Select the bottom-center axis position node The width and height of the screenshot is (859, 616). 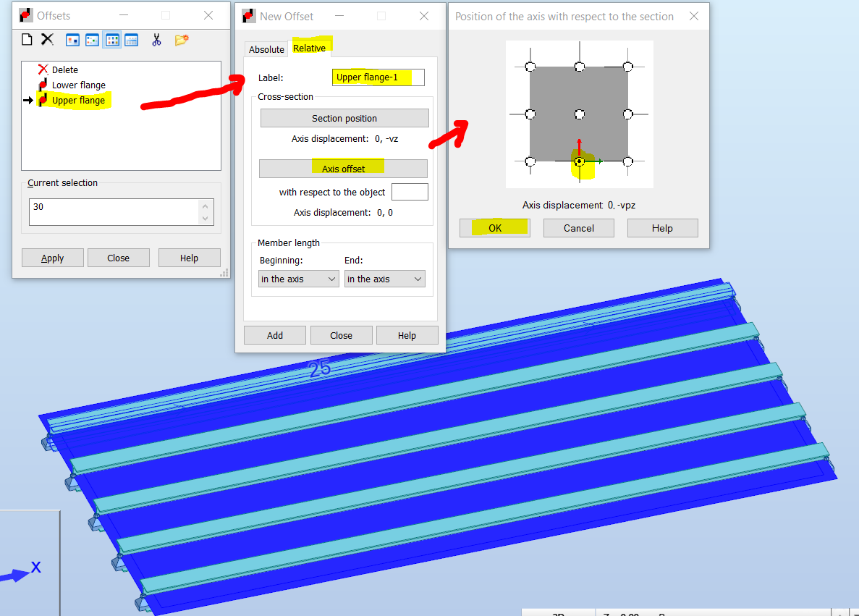(x=579, y=161)
